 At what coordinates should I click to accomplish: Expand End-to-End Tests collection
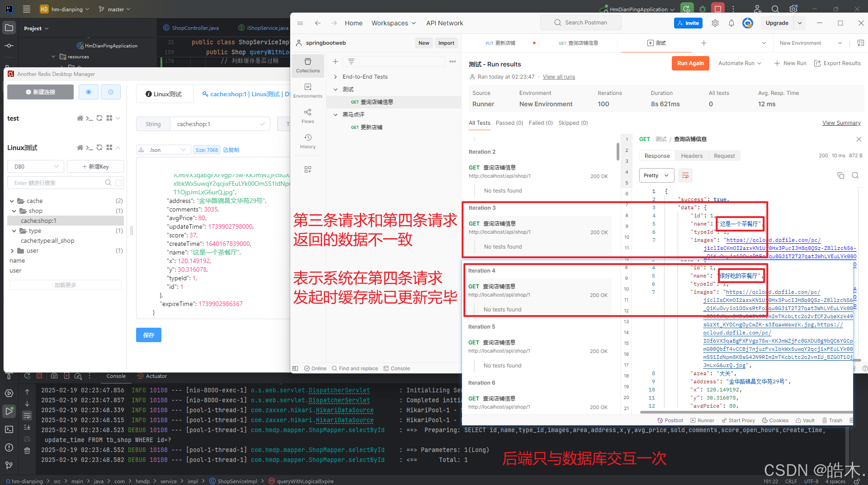335,77
